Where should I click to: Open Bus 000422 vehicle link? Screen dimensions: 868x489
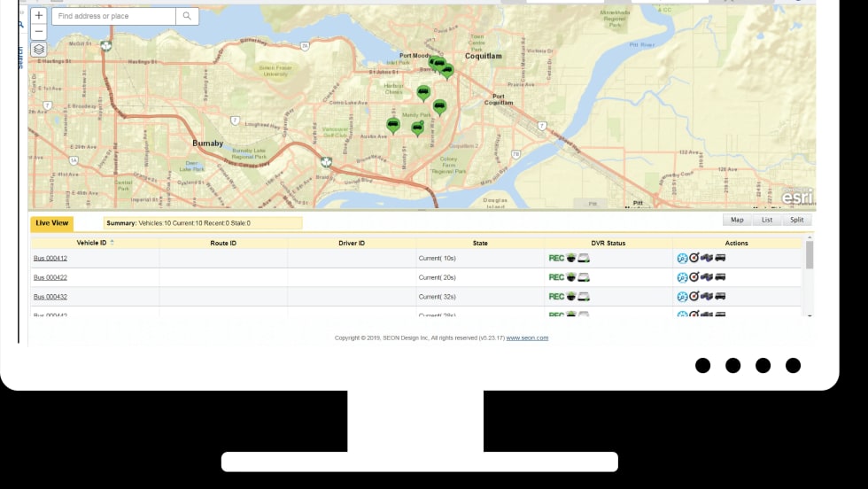pos(50,277)
